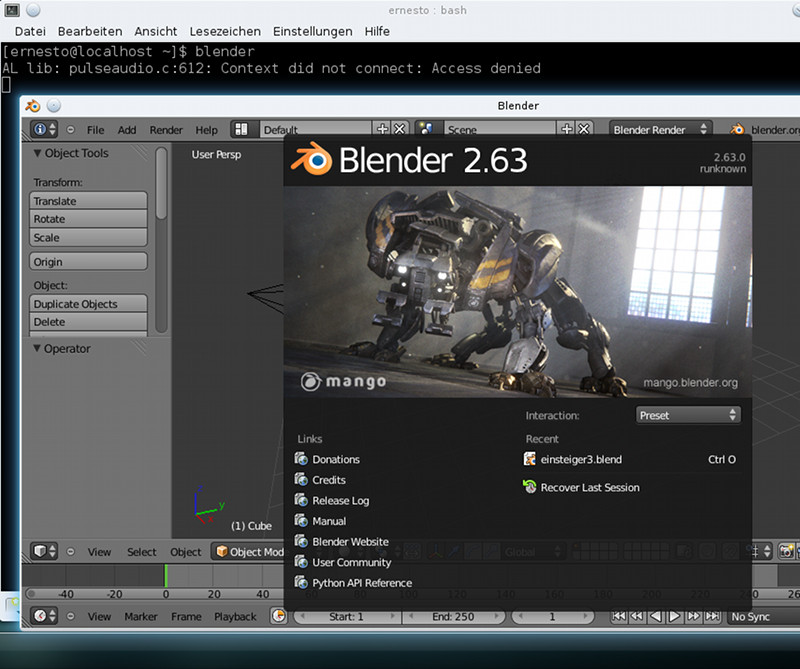Open the File menu in Blender
800x669 pixels.
point(95,130)
